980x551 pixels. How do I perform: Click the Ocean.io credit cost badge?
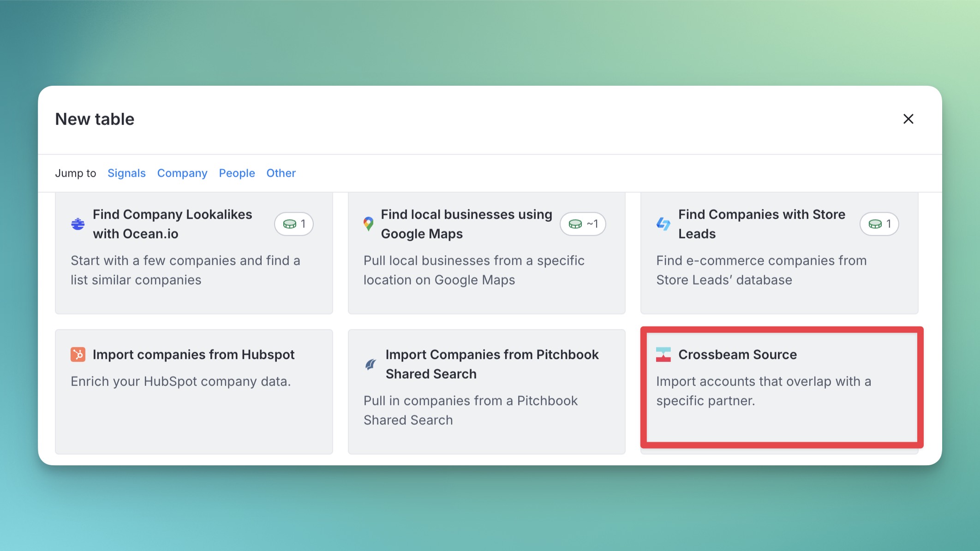[294, 224]
